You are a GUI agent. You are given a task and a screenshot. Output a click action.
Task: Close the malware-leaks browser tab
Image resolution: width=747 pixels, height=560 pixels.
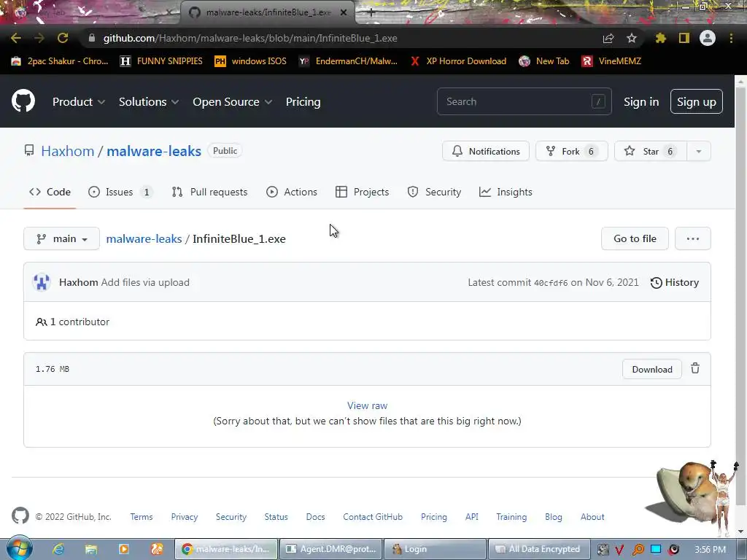coord(344,13)
